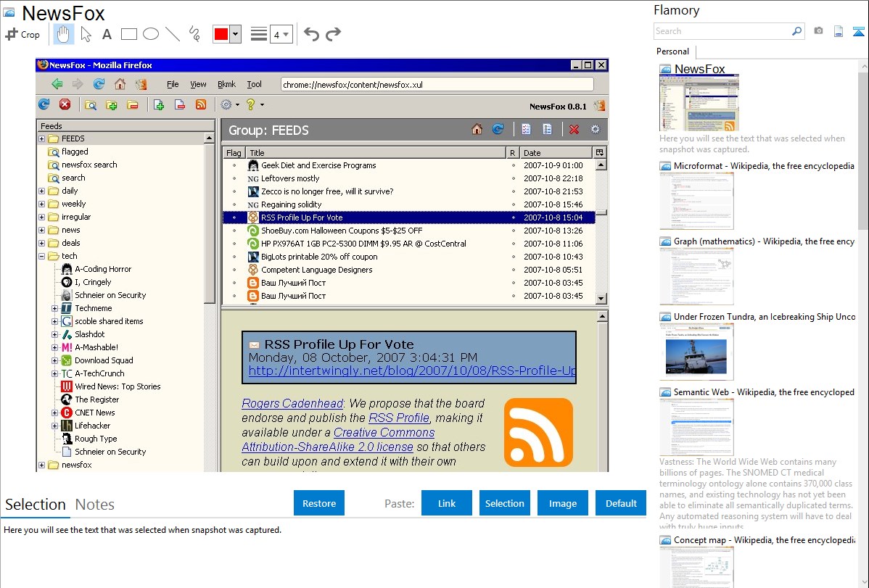Expand the weekly folder
This screenshot has width=869, height=588.
[41, 204]
